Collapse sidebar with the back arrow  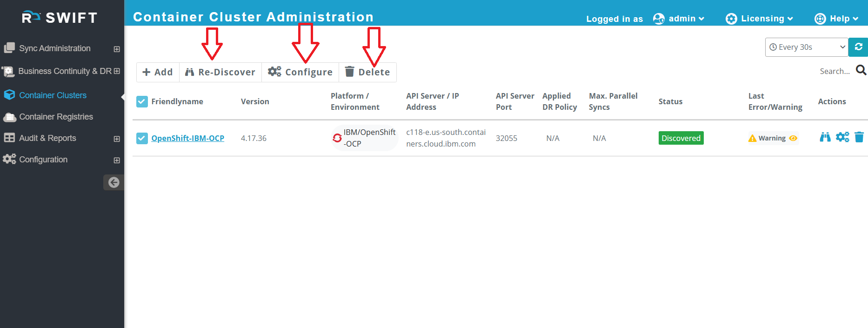click(x=114, y=182)
